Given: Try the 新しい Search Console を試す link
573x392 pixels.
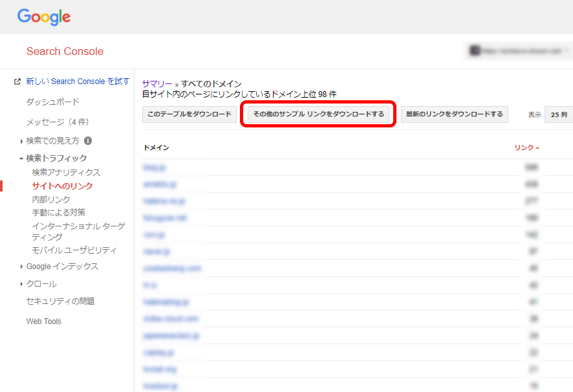Looking at the screenshot, I should tap(78, 81).
